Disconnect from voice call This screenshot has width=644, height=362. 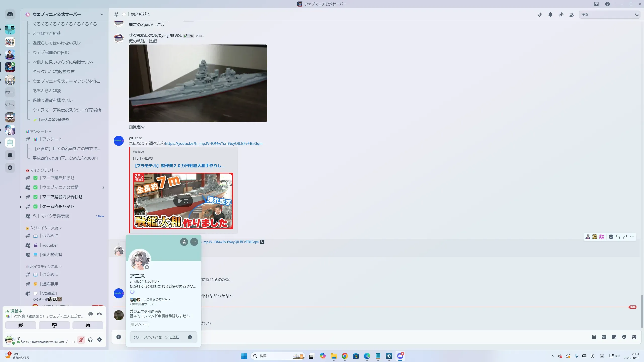[99, 314]
